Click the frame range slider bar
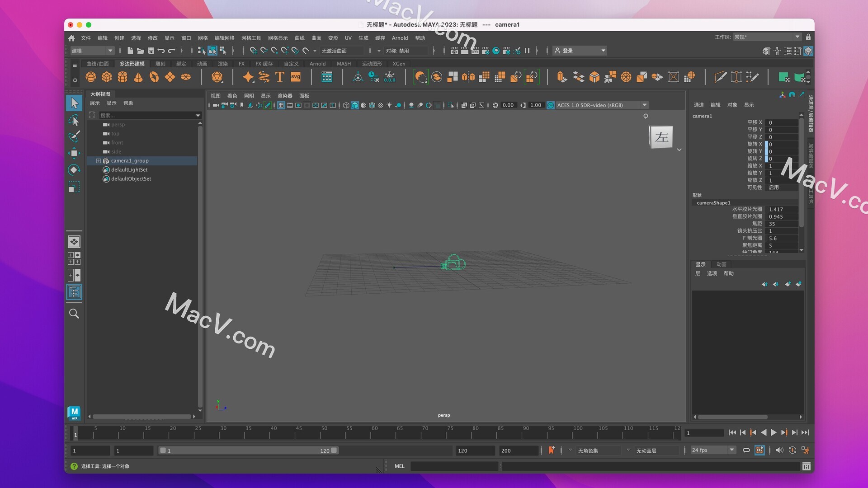 (x=248, y=450)
